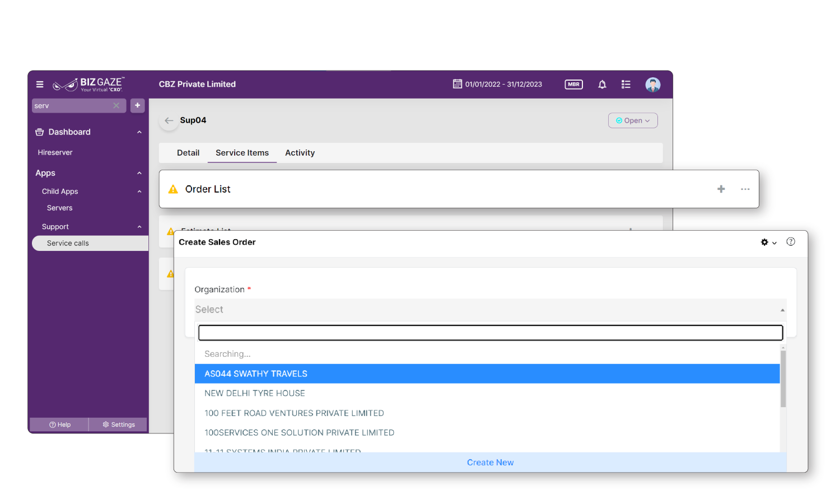Add new item with Order List plus icon
The image size is (840, 504).
[721, 189]
